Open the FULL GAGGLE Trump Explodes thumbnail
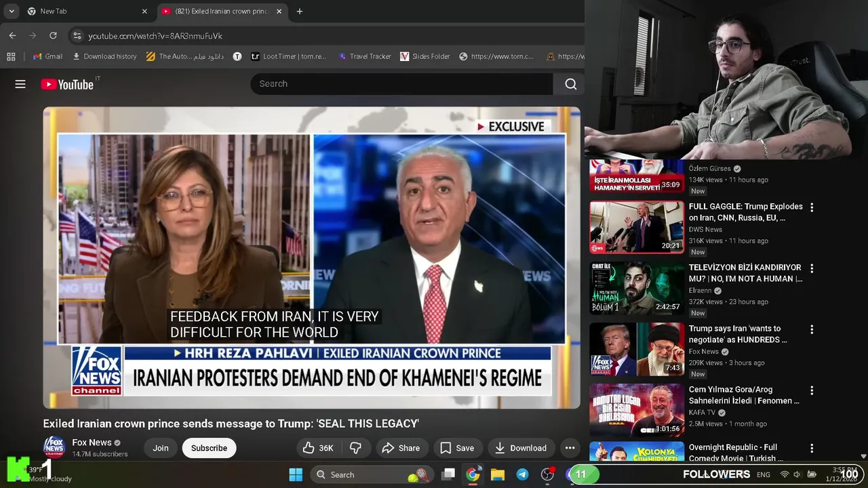868x488 pixels. pos(637,227)
